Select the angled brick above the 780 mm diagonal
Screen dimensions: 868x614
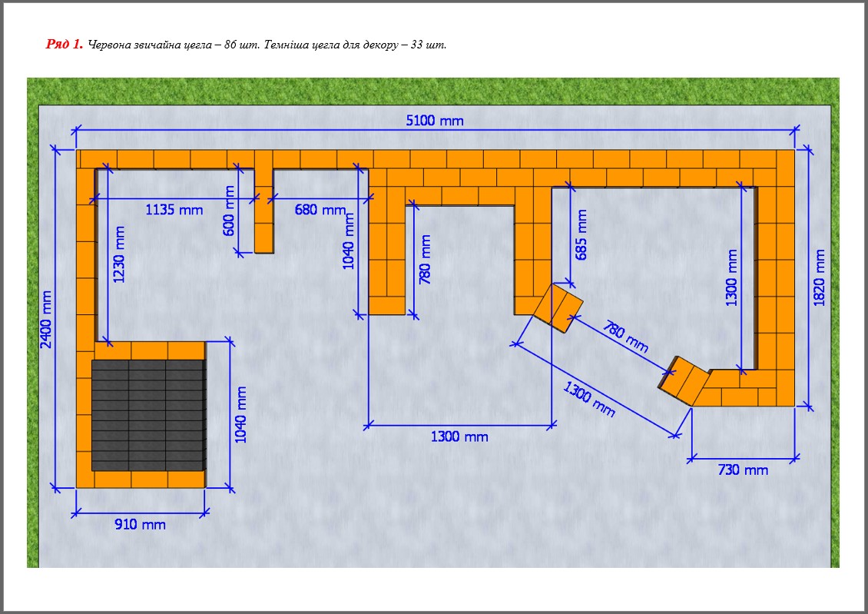click(x=558, y=307)
